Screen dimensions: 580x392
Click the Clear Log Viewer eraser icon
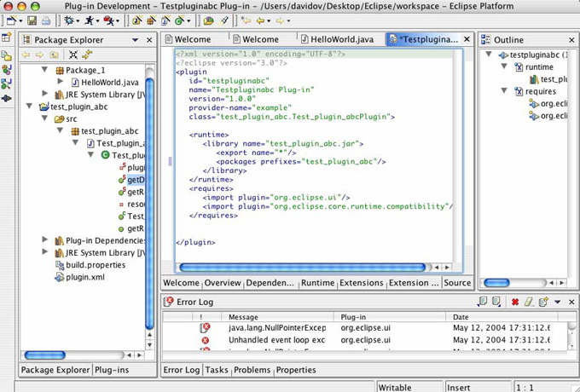[x=529, y=302]
